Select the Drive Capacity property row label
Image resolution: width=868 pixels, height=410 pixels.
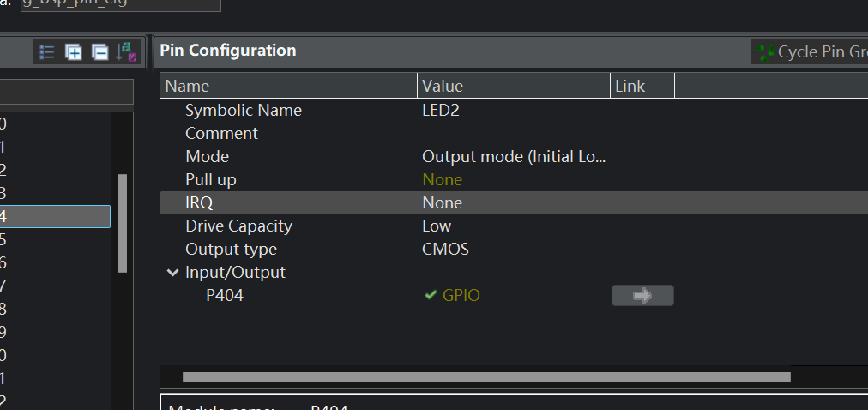tap(238, 226)
